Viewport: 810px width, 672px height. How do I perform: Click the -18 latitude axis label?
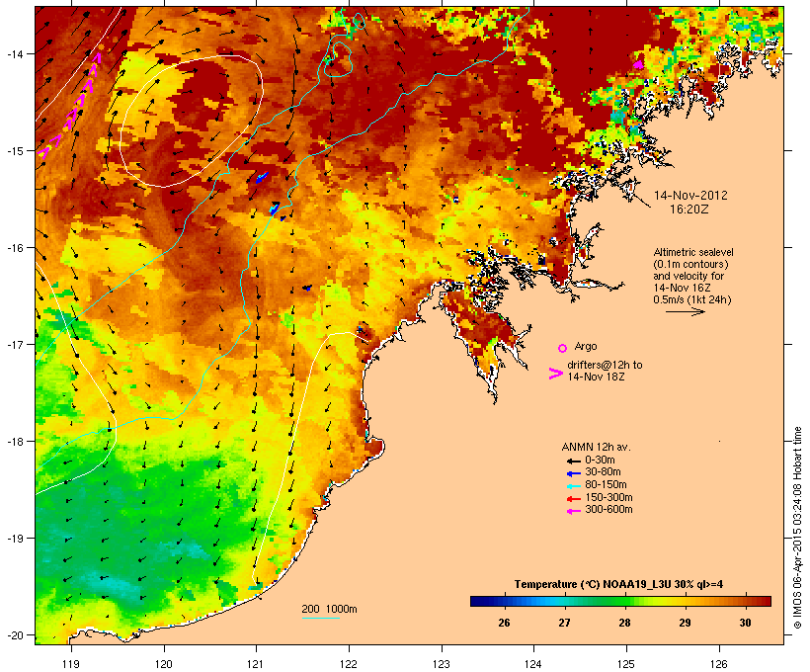coord(15,442)
